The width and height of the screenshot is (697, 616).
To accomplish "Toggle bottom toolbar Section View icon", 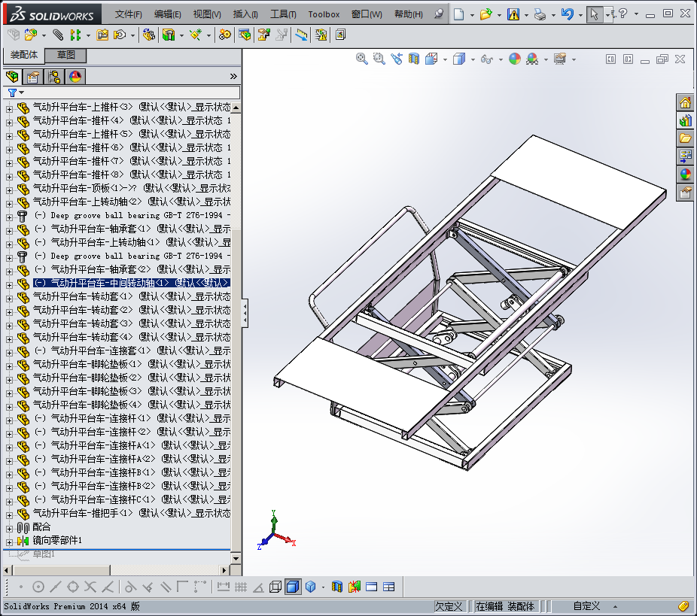I will coord(337,587).
